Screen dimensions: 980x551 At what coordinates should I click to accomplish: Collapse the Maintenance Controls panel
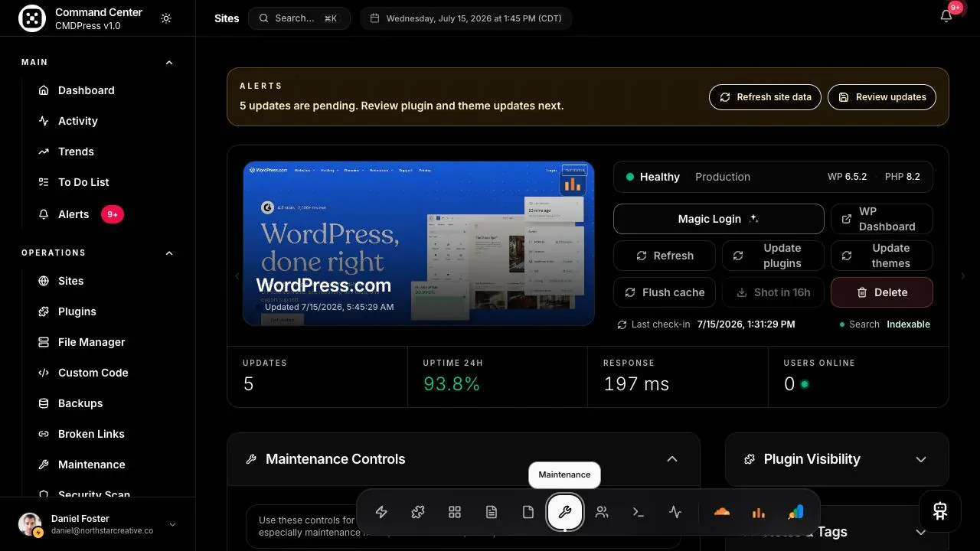tap(672, 459)
